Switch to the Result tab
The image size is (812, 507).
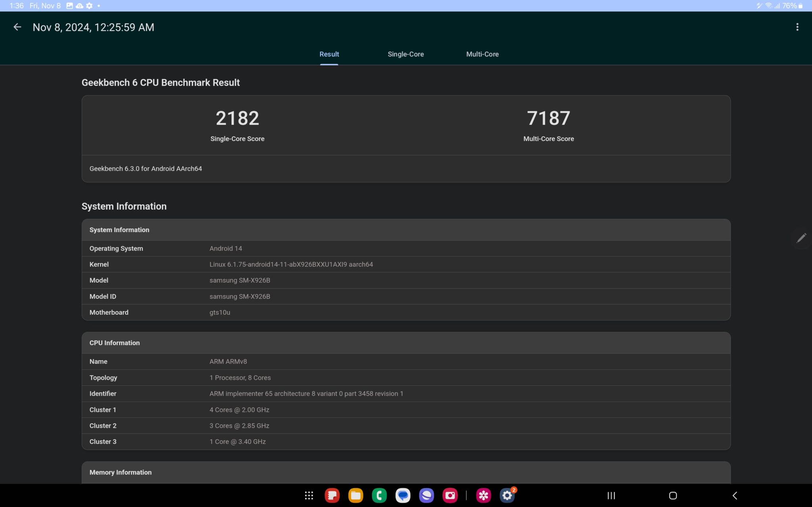tap(329, 54)
